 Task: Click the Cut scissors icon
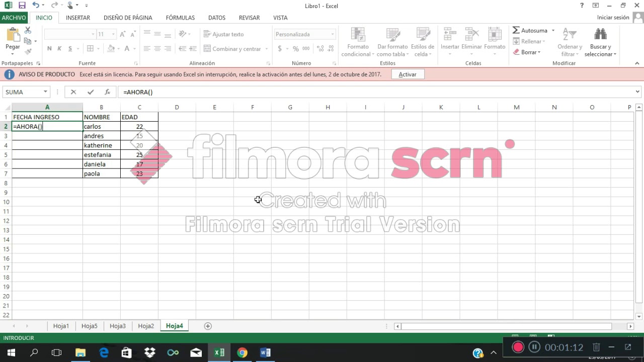pyautogui.click(x=28, y=31)
